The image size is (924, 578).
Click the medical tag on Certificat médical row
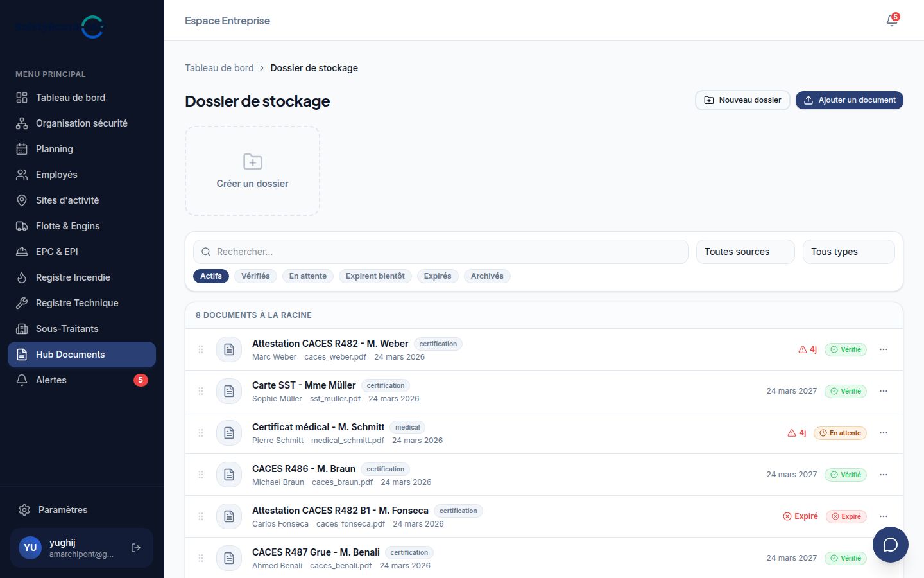407,427
